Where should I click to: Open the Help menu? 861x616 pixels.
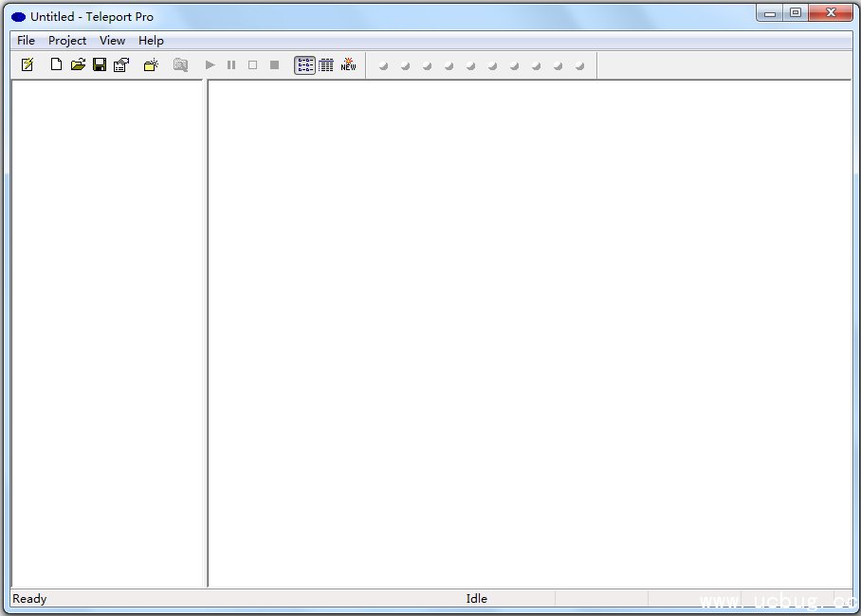pyautogui.click(x=151, y=41)
